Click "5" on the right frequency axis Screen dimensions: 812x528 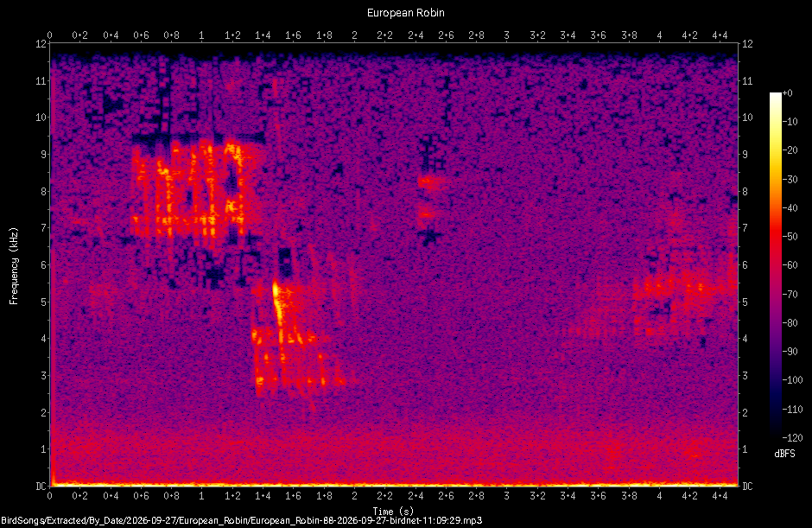pos(745,302)
